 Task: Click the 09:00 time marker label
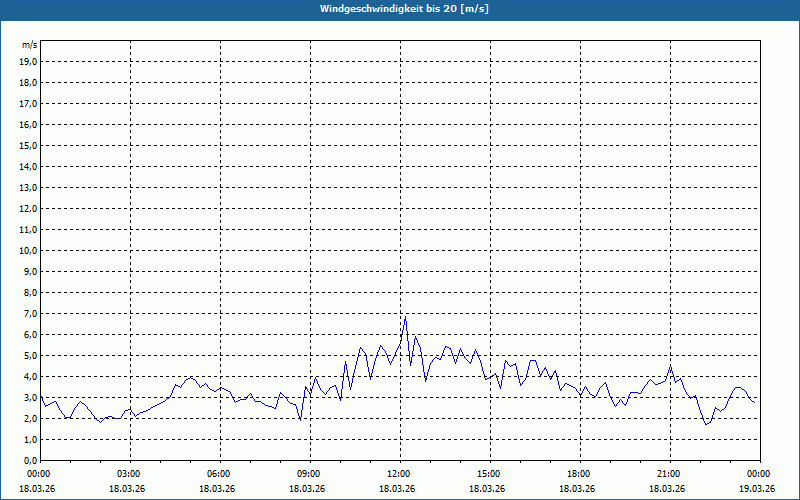coord(308,473)
